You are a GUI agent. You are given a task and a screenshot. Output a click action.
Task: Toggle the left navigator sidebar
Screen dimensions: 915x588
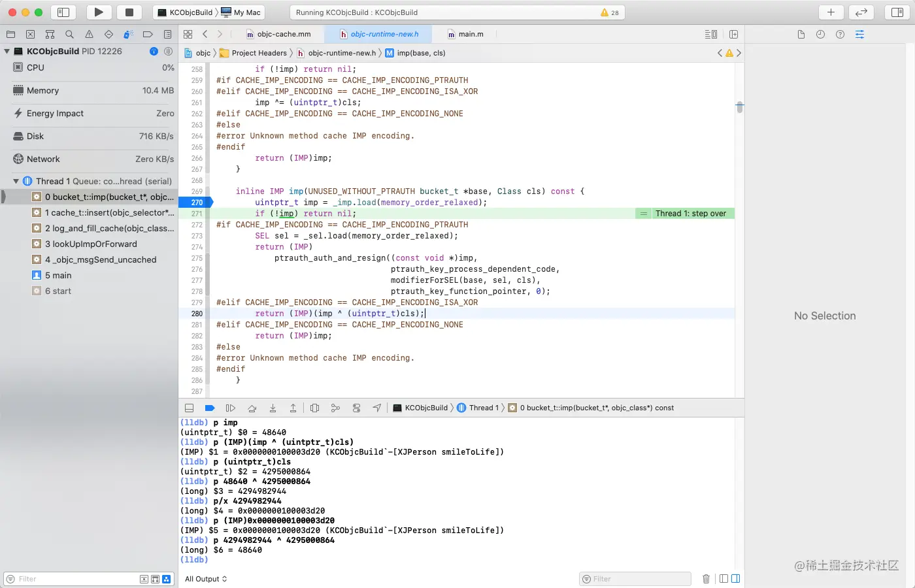click(63, 12)
